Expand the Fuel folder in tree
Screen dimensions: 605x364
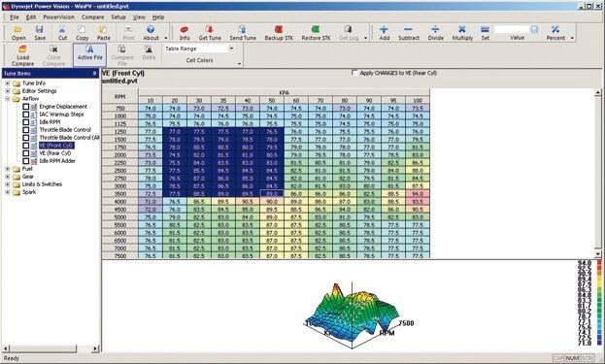(x=8, y=169)
